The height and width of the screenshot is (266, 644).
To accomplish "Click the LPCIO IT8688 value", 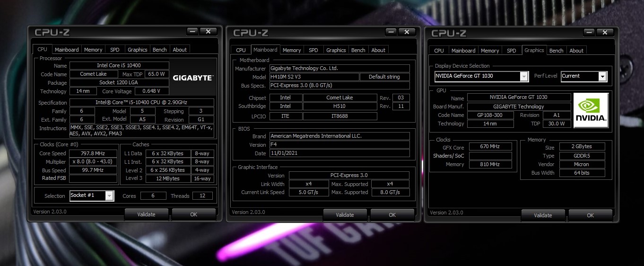I will (340, 116).
